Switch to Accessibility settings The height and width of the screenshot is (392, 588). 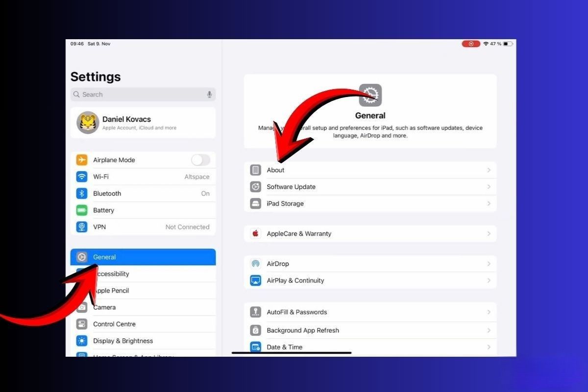click(142, 273)
